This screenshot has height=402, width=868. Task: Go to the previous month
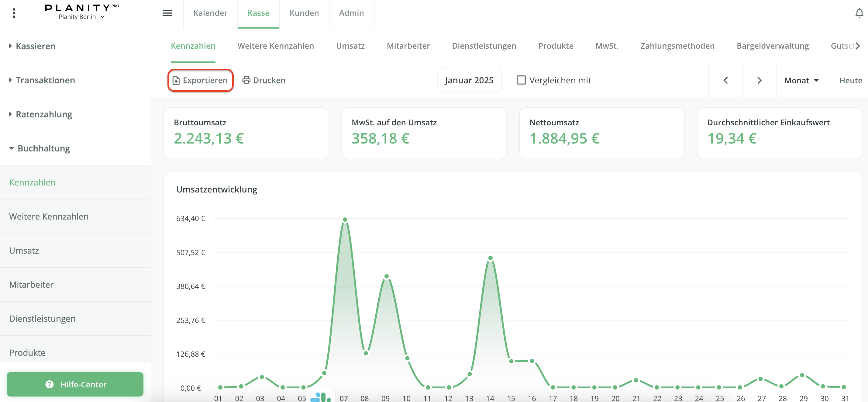tap(725, 80)
